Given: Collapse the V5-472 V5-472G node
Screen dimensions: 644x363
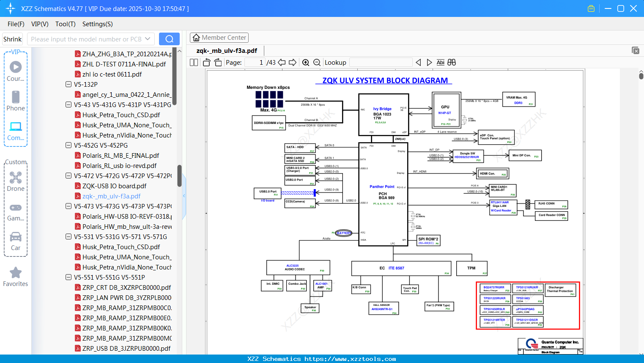Looking at the screenshot, I should point(69,176).
